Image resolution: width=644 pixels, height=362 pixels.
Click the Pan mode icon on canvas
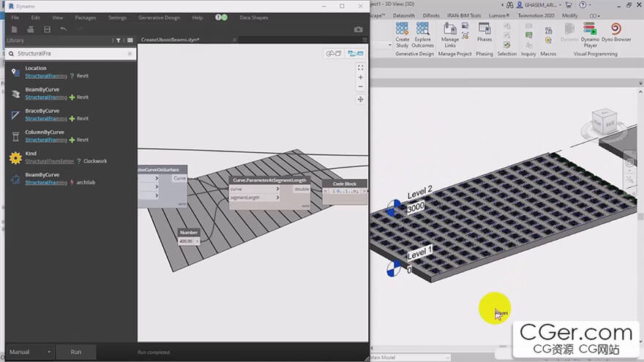360,99
